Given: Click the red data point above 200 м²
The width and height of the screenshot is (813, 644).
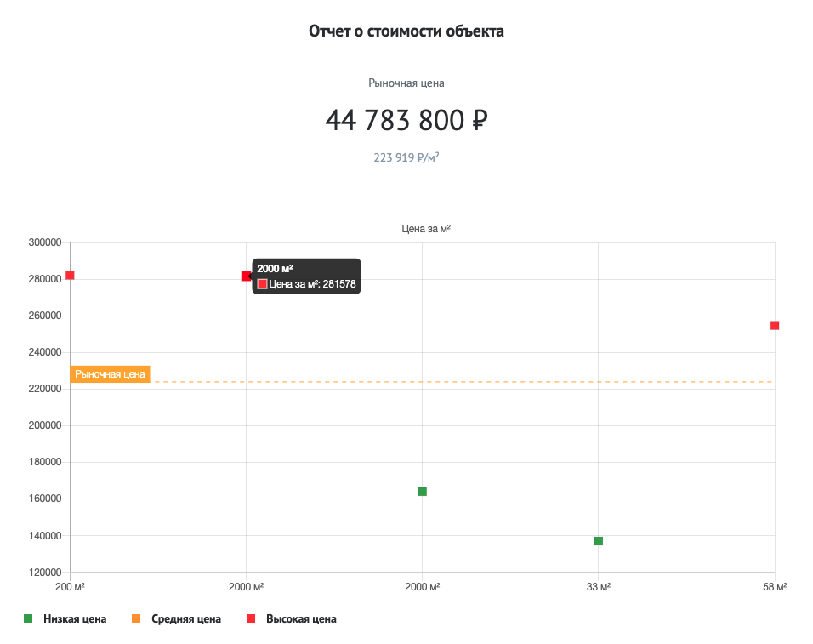Looking at the screenshot, I should coord(70,275).
